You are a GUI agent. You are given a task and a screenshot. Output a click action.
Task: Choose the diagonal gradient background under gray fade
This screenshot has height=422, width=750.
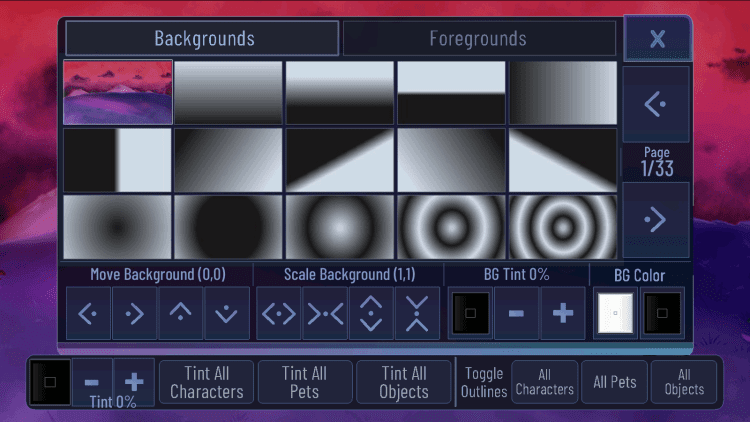(228, 160)
